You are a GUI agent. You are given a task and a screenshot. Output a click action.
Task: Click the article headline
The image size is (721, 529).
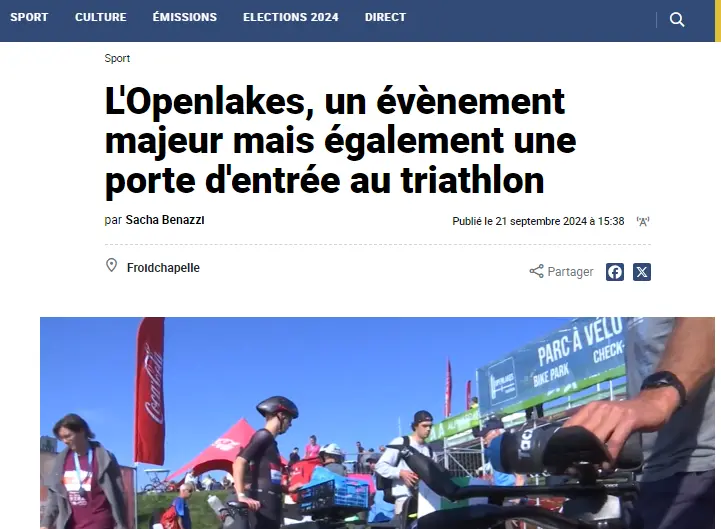coord(340,141)
